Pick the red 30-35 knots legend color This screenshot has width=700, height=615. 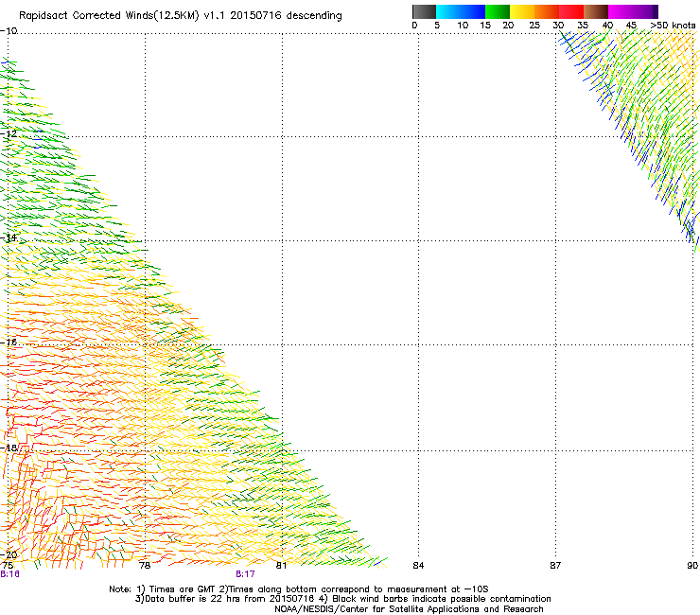571,11
